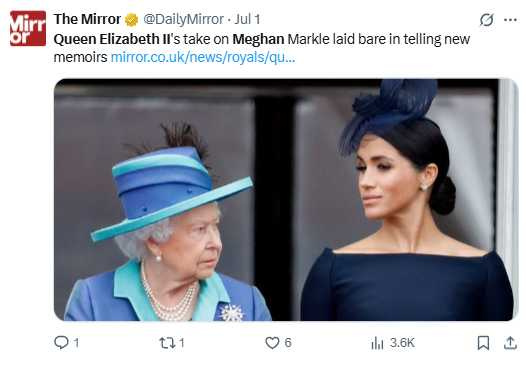
Task: Like the post with the heart icon
Action: 272,343
